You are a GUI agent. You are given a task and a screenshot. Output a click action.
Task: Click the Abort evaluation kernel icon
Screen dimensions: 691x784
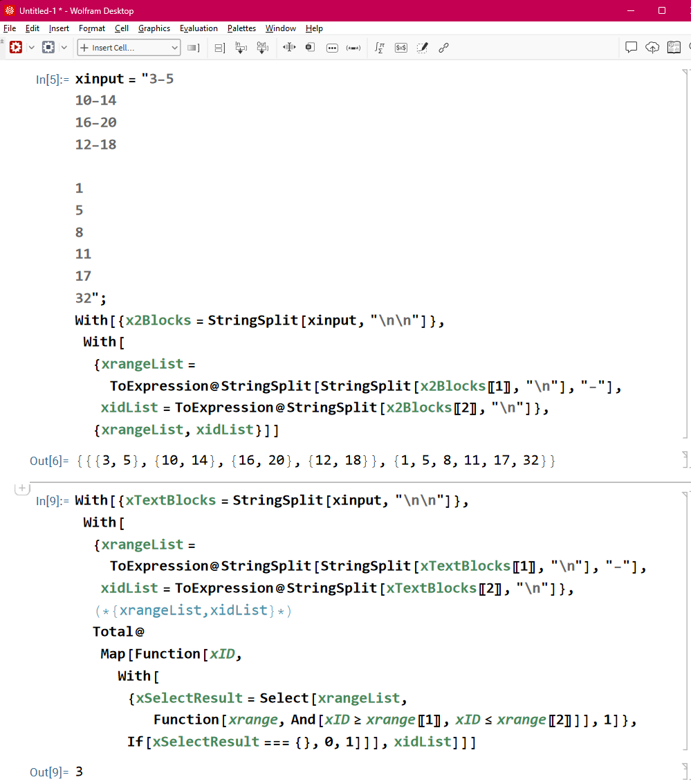48,48
